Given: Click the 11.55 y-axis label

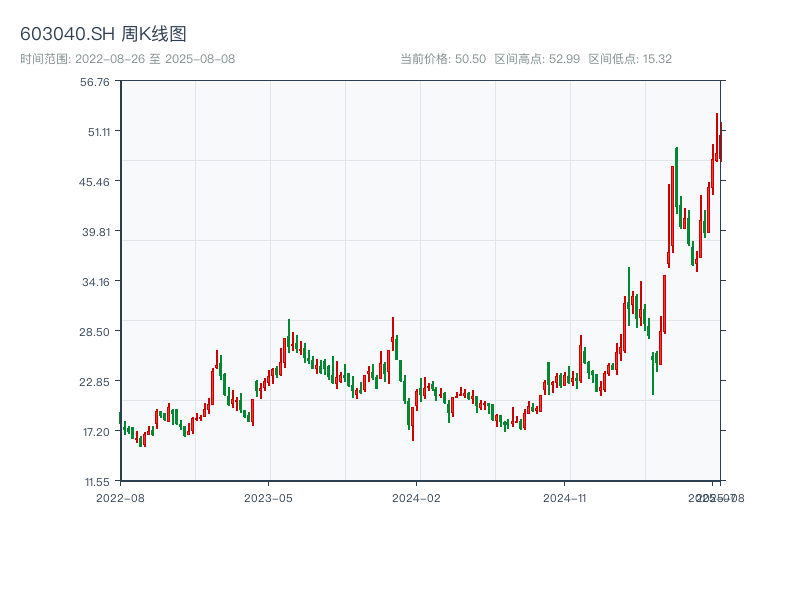Looking at the screenshot, I should 97,482.
